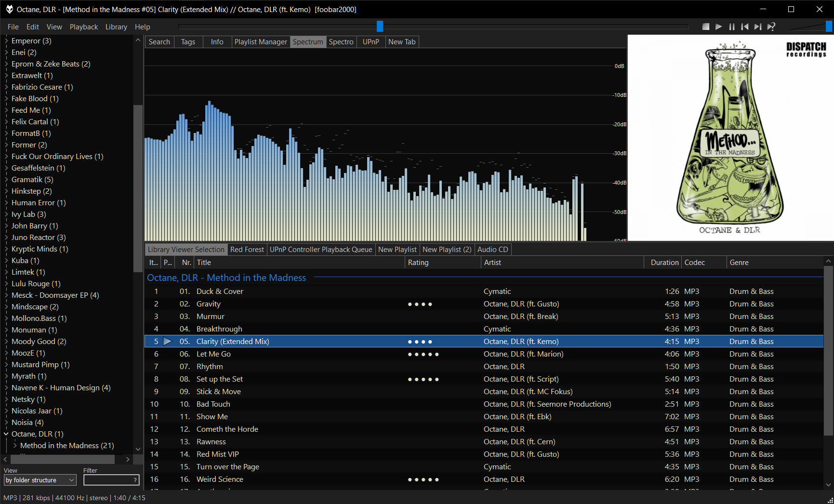Image resolution: width=834 pixels, height=504 pixels.
Task: Switch to the Spectro tab
Action: click(341, 42)
